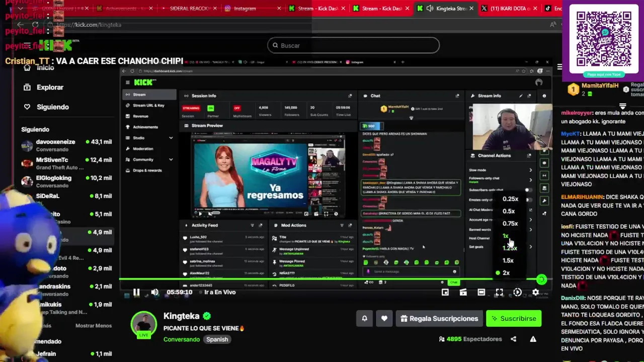
Task: Select 1.25x playback speed
Action: tap(510, 248)
